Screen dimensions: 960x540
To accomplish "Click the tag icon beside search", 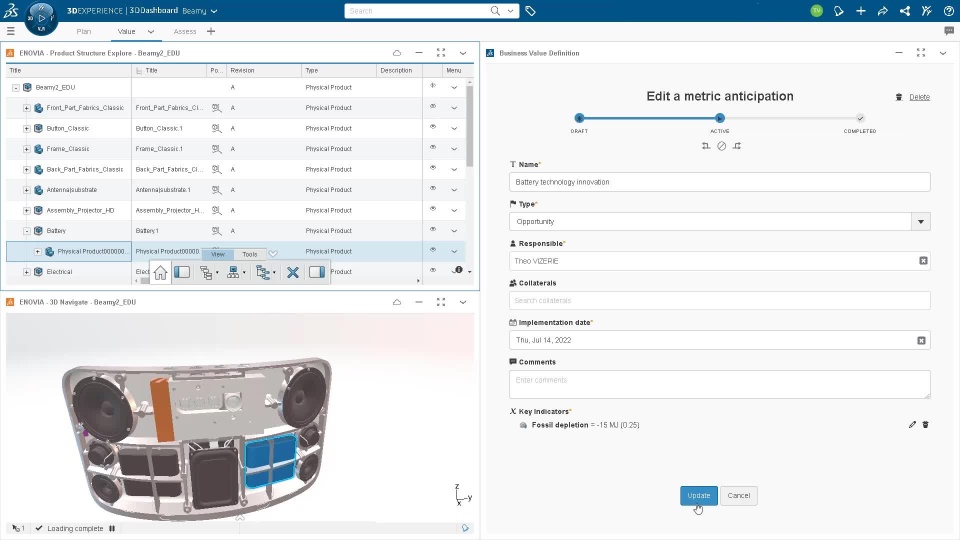I will (530, 11).
